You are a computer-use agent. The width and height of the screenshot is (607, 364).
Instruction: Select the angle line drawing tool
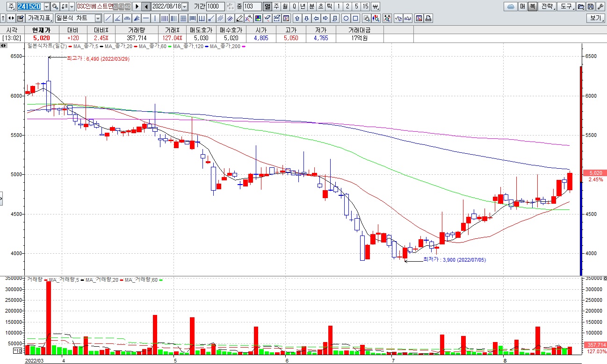tap(117, 18)
